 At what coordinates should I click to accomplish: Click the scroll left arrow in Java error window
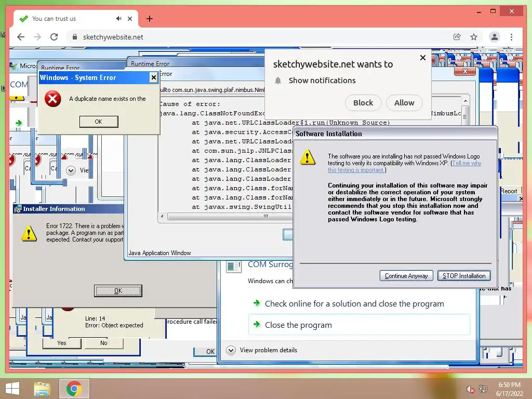coord(162,216)
